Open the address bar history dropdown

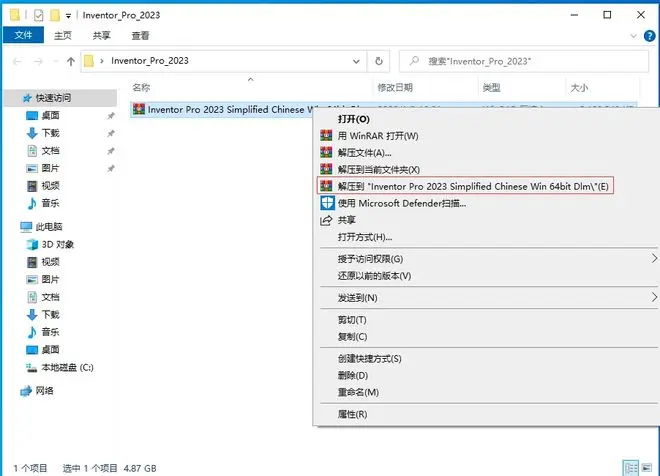click(356, 61)
